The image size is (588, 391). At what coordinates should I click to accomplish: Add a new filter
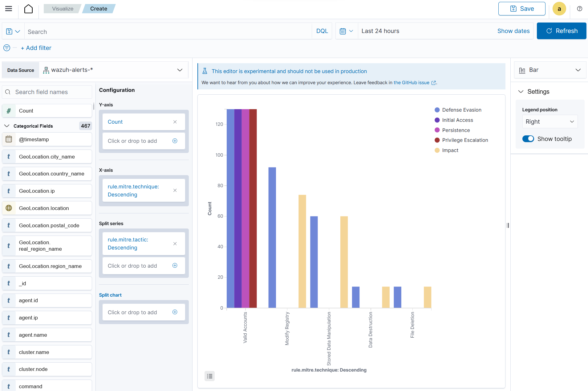click(x=36, y=48)
